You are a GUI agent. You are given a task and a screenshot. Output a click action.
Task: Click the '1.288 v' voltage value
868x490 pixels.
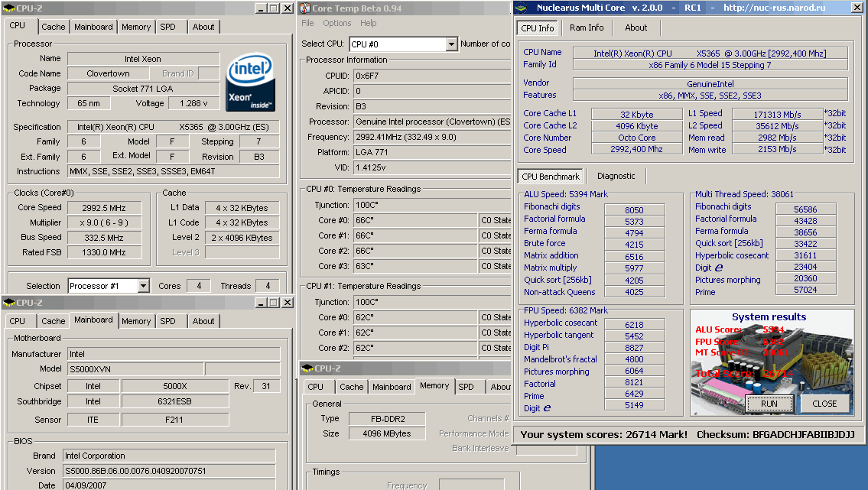click(x=193, y=103)
